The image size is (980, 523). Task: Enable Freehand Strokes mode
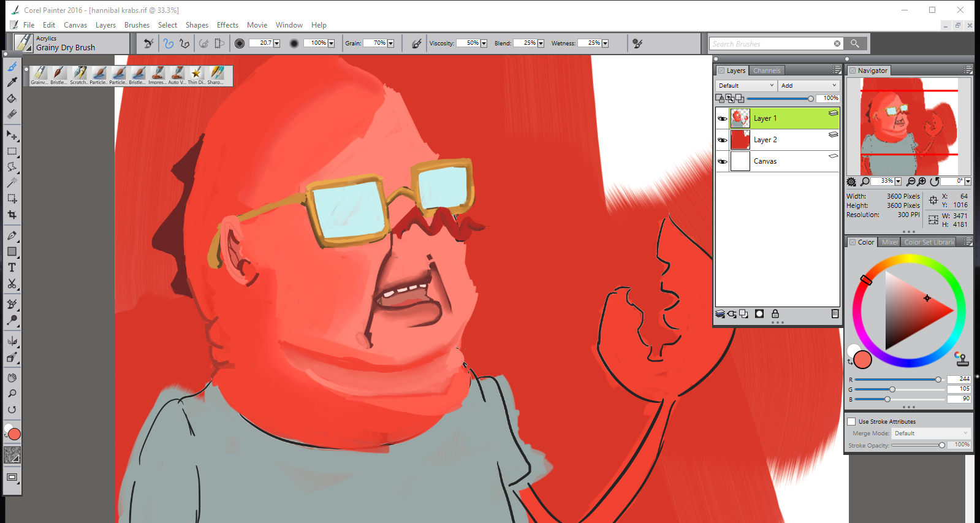pos(169,44)
